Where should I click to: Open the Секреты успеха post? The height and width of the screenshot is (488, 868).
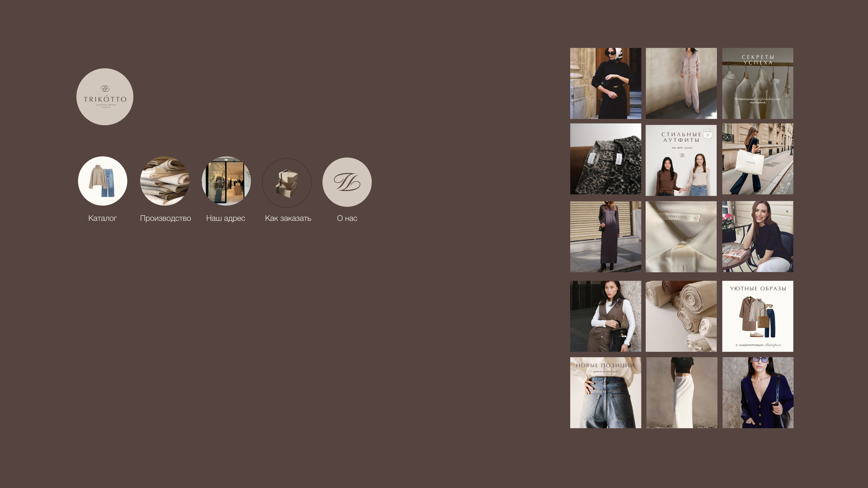point(758,84)
